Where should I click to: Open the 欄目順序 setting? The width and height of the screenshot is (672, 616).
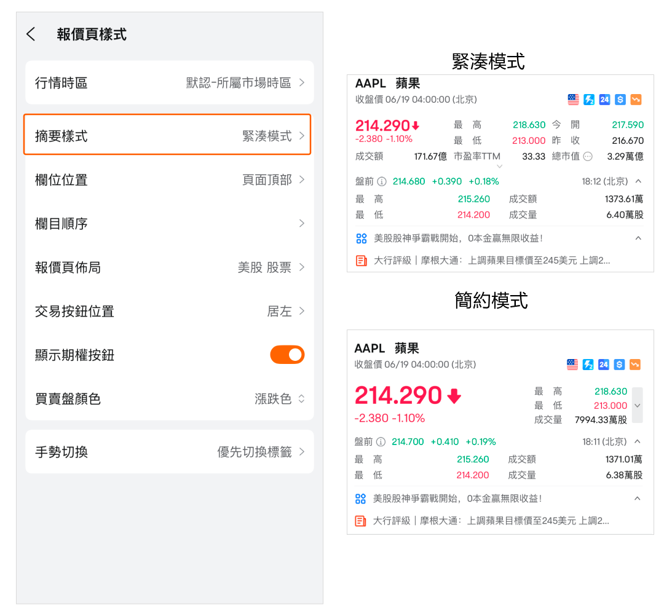[169, 224]
